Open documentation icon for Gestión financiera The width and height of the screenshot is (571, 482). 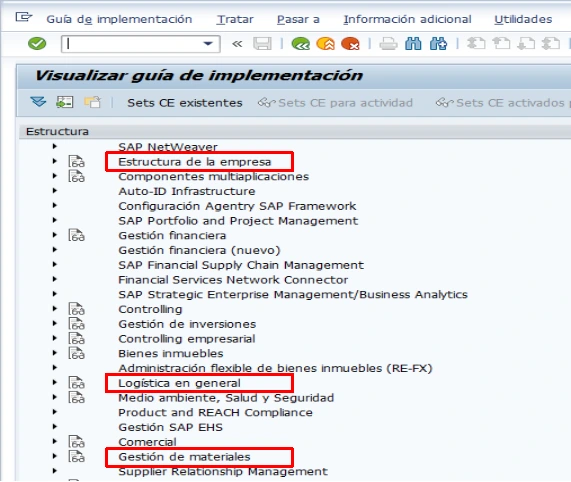point(76,235)
